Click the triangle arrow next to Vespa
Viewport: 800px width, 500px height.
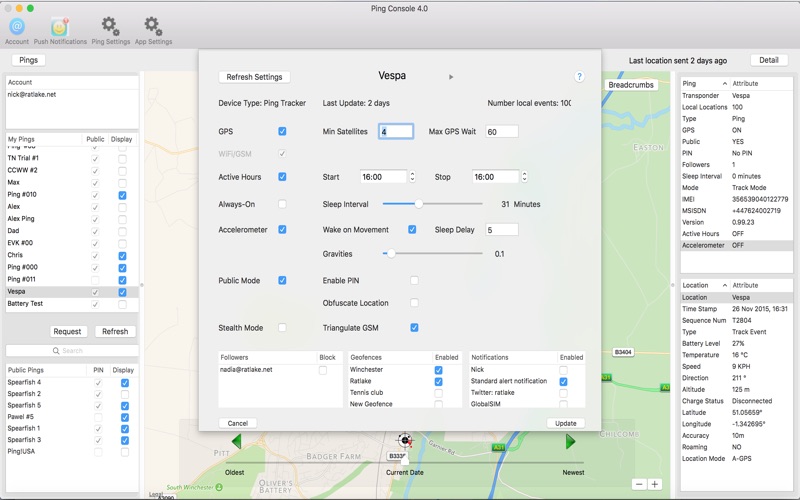coord(451,77)
